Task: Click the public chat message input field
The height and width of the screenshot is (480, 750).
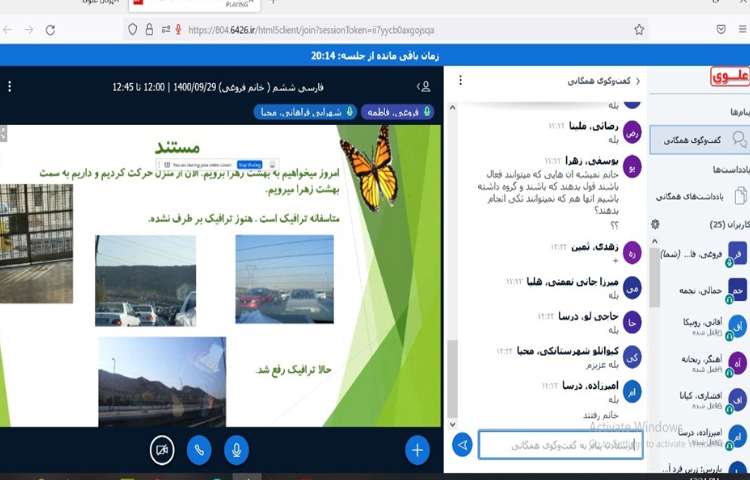Action: pos(561,445)
